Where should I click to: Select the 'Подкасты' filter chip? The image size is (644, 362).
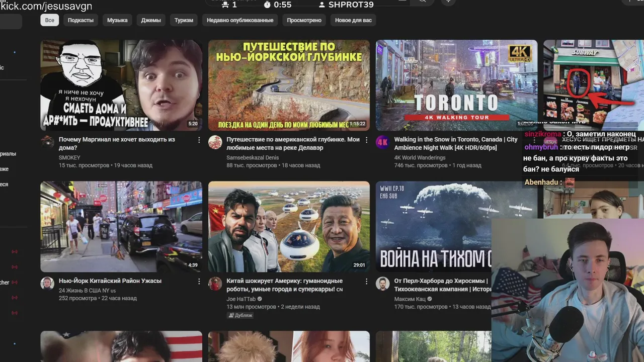click(x=80, y=20)
